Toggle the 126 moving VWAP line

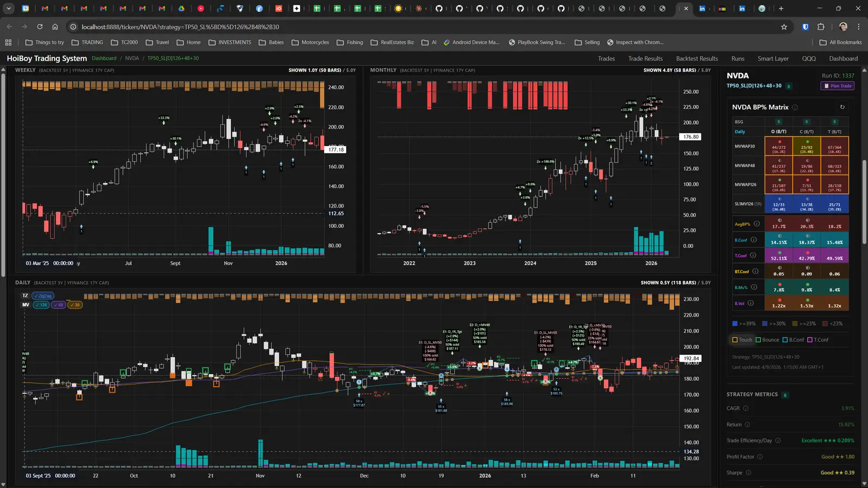[x=41, y=305]
